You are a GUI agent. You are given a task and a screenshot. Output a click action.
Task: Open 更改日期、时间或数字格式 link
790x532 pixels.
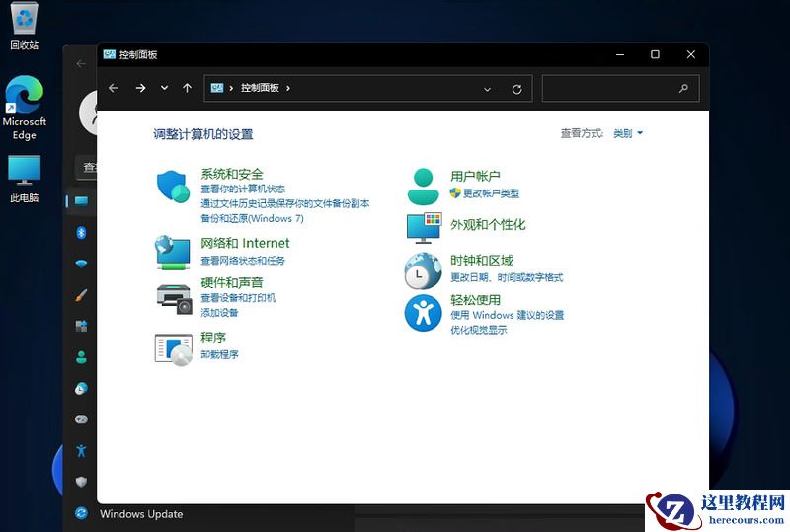click(x=507, y=278)
